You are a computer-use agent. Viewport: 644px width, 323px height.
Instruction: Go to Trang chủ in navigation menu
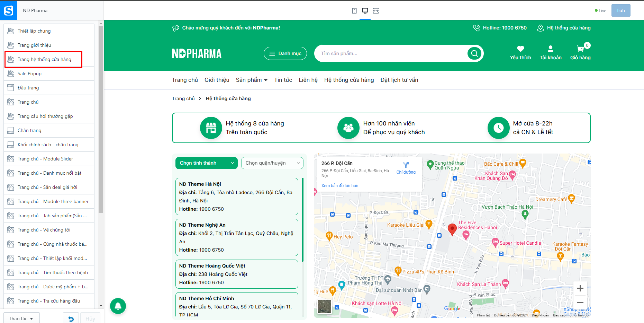[x=185, y=80]
